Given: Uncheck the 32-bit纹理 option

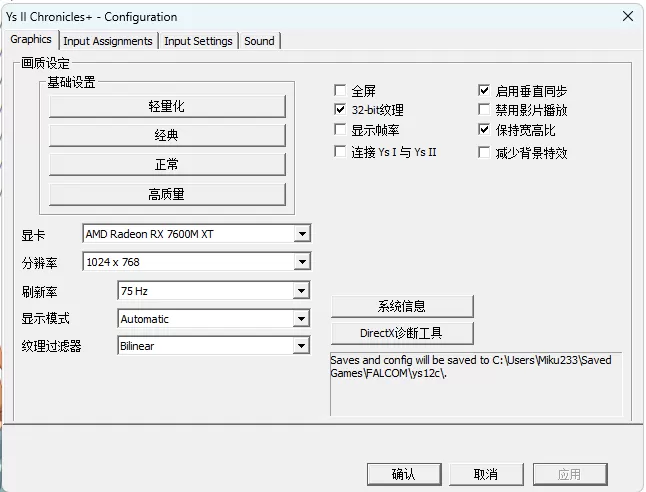Looking at the screenshot, I should [x=340, y=110].
